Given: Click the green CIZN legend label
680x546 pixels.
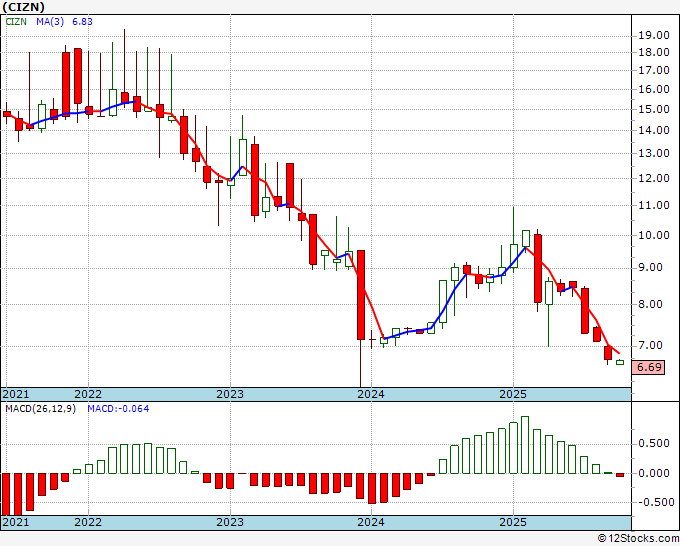Looking at the screenshot, I should 16,22.
